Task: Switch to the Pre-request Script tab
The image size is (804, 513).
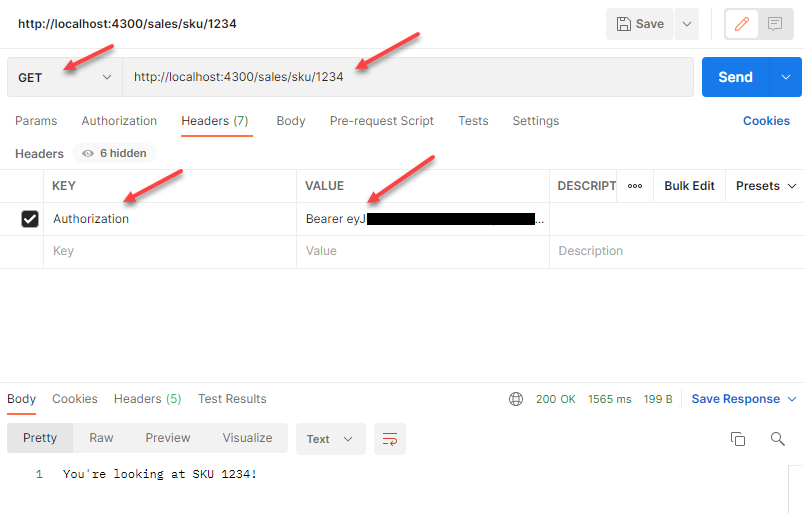Action: pyautogui.click(x=382, y=121)
